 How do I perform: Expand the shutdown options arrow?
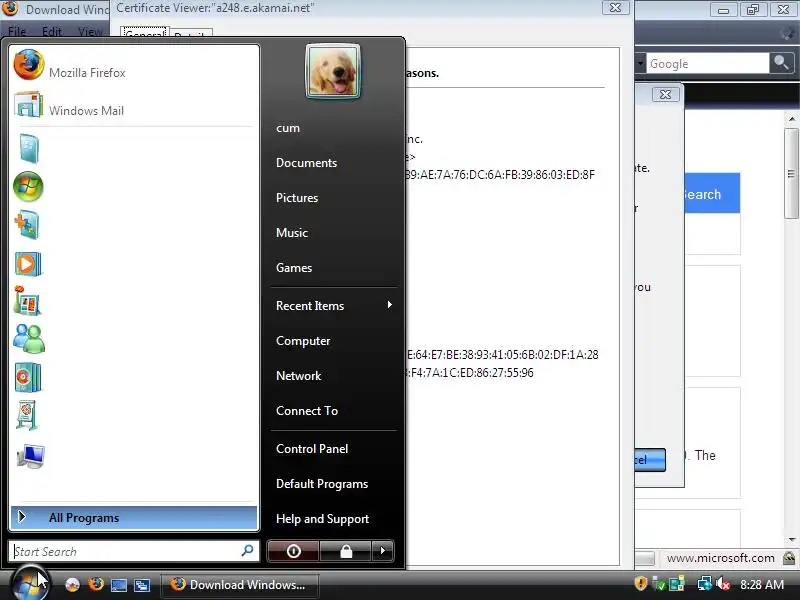pos(383,551)
